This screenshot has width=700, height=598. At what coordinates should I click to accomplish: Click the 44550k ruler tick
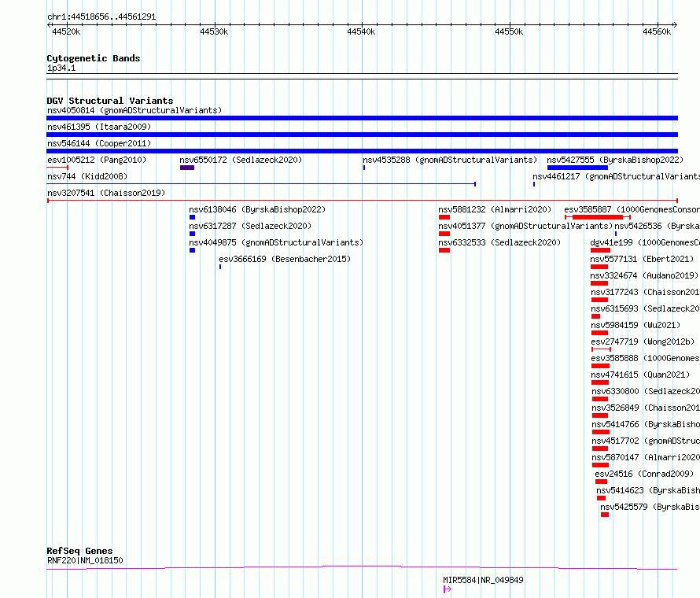(x=509, y=31)
